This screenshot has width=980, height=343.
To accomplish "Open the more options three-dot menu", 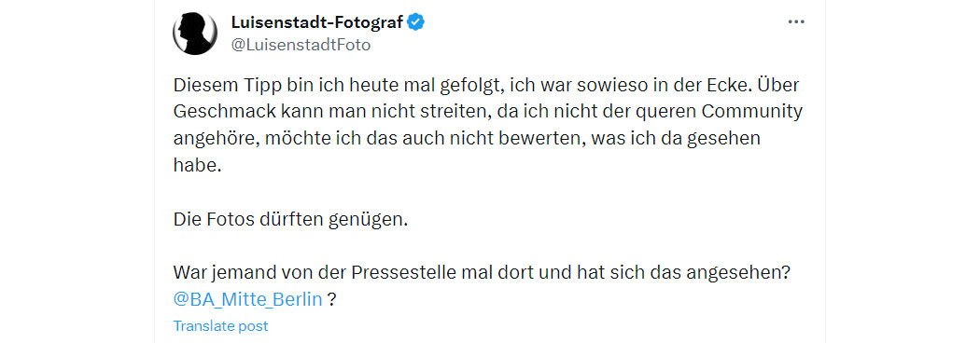I will coord(795,21).
